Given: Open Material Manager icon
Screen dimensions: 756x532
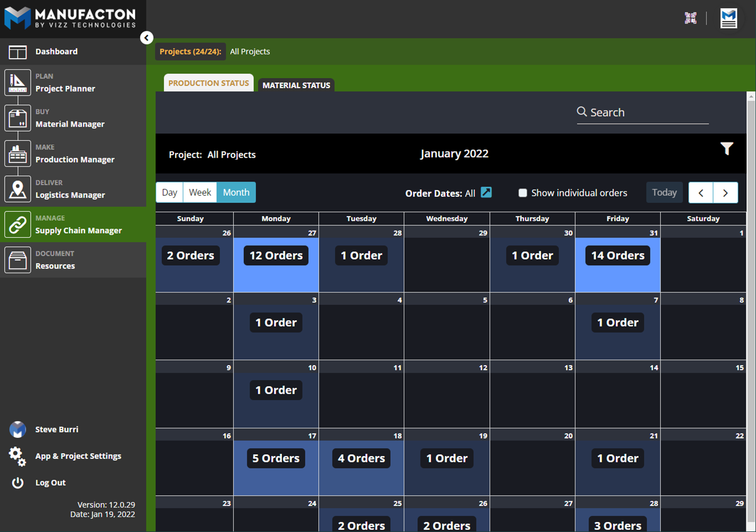Looking at the screenshot, I should (17, 118).
